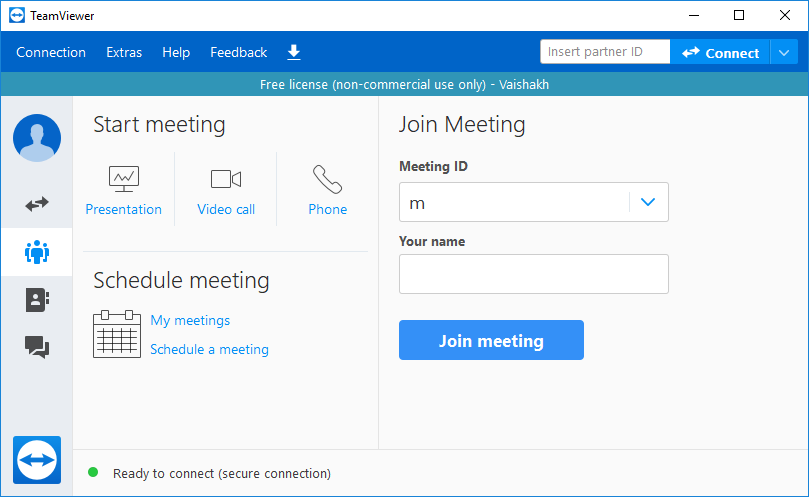Click the calendar icon under Schedule meeting
The width and height of the screenshot is (809, 497).
point(117,334)
